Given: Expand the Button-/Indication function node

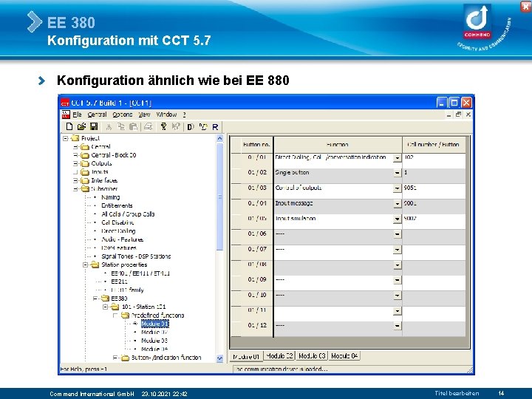Looking at the screenshot, I should pos(115,358).
